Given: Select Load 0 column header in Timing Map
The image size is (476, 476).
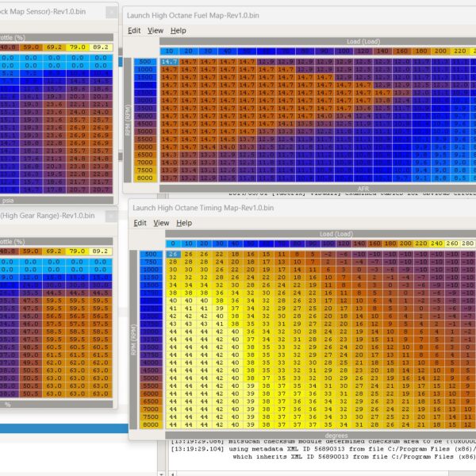Looking at the screenshot, I should pos(173,244).
